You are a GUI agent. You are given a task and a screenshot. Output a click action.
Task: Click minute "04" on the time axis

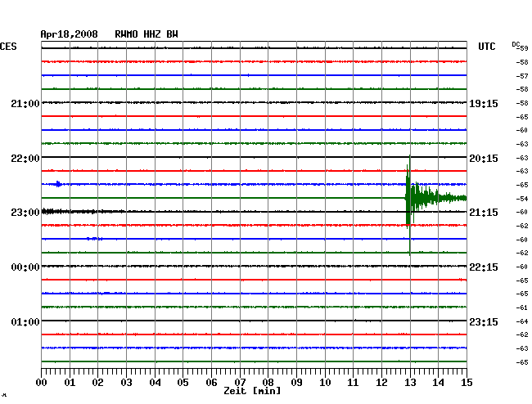(155, 383)
